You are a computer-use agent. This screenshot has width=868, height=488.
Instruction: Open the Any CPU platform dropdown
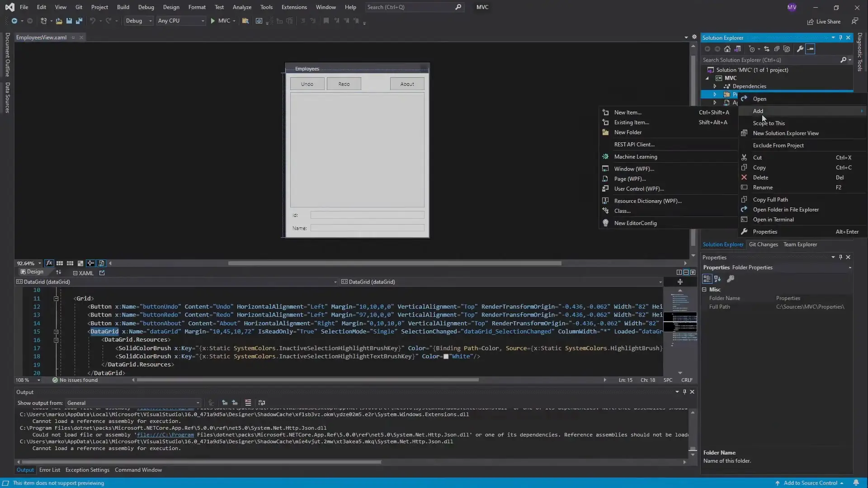coord(181,21)
